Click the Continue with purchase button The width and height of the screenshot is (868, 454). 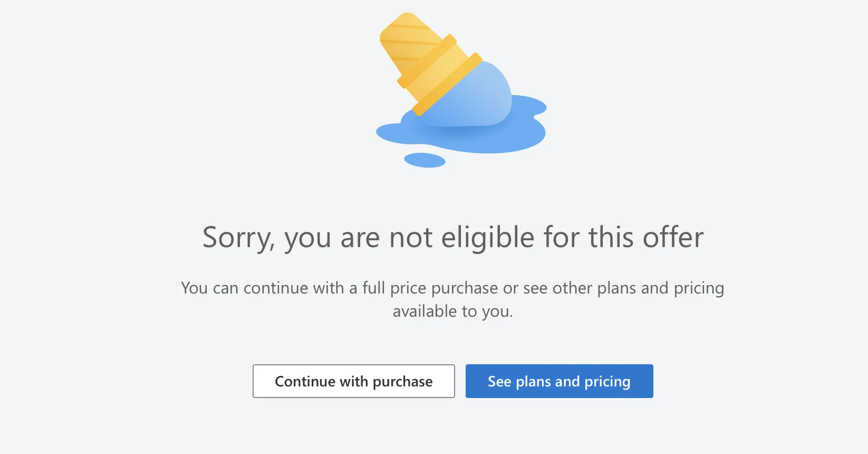pyautogui.click(x=353, y=381)
